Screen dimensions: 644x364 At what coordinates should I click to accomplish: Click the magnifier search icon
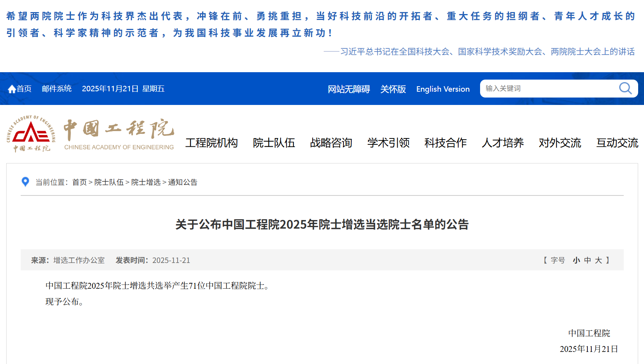click(x=625, y=89)
